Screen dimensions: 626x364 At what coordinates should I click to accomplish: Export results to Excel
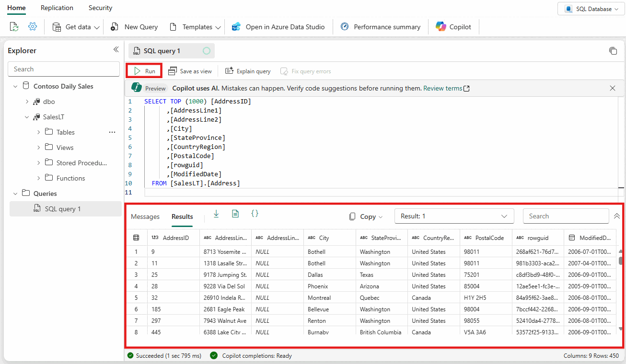(x=235, y=214)
